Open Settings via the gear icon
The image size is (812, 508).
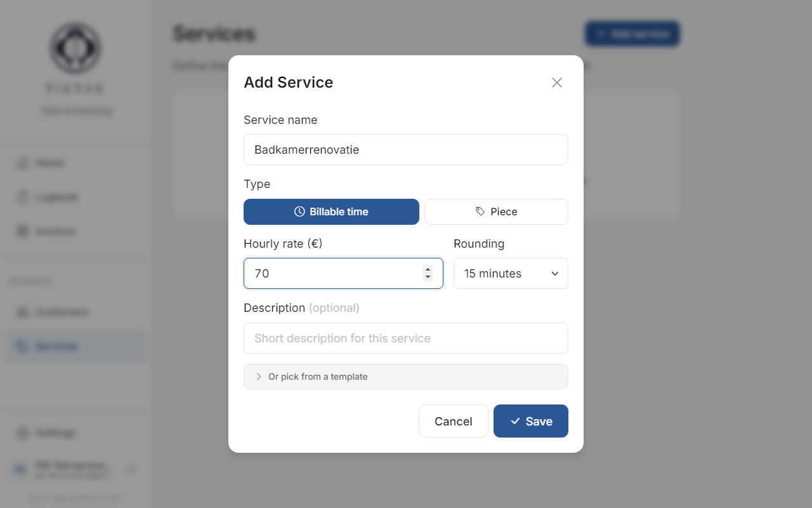click(22, 432)
